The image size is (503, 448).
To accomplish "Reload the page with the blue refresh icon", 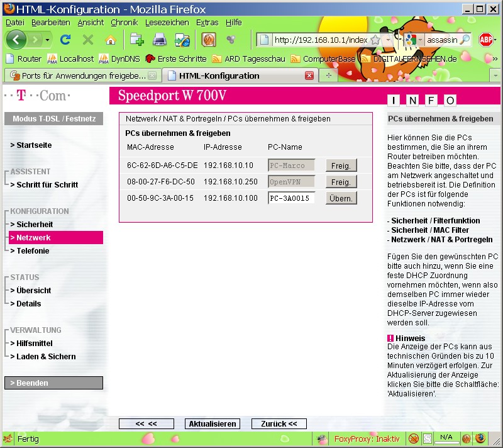I will [65, 40].
